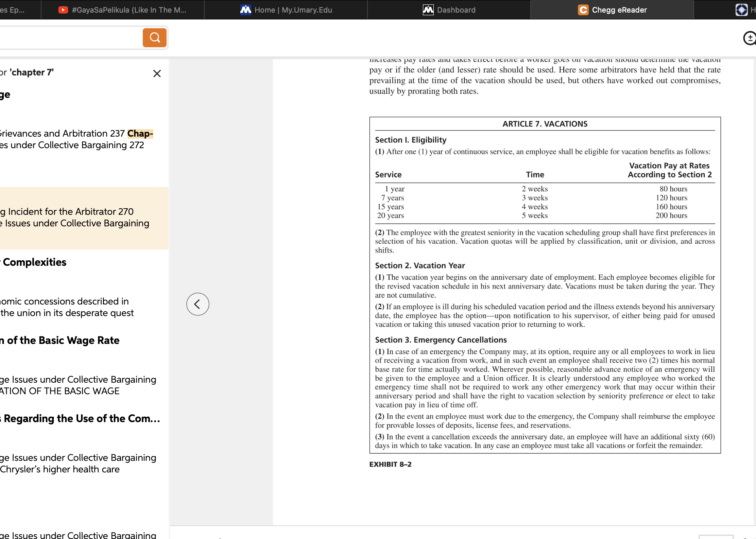The image size is (756, 539).
Task: Go to previous page with left chevron
Action: 198,304
